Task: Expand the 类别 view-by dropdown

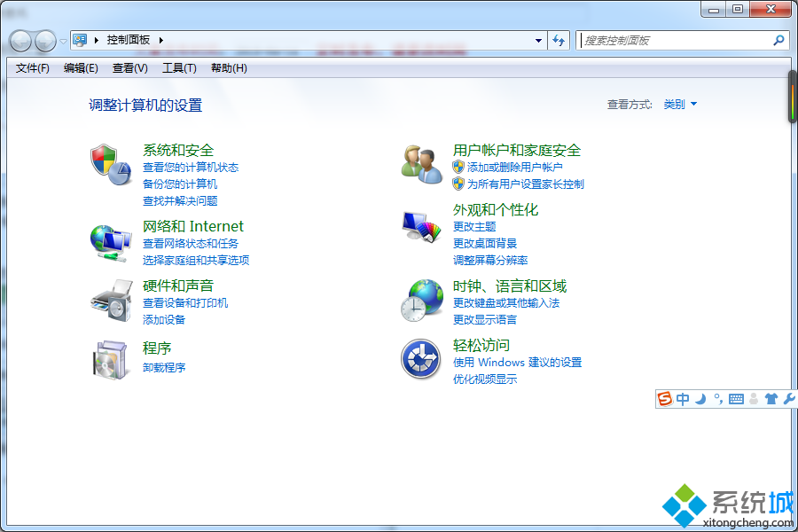Action: [x=680, y=105]
